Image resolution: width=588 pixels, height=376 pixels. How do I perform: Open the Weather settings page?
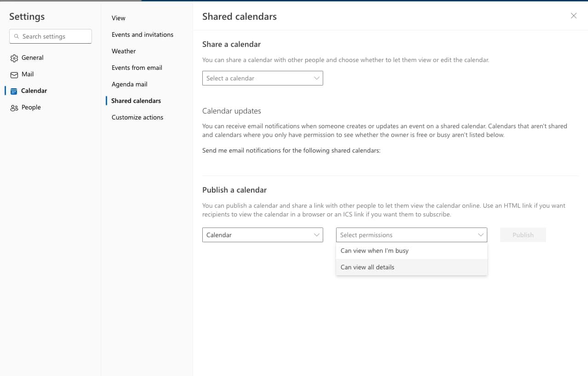coord(124,51)
